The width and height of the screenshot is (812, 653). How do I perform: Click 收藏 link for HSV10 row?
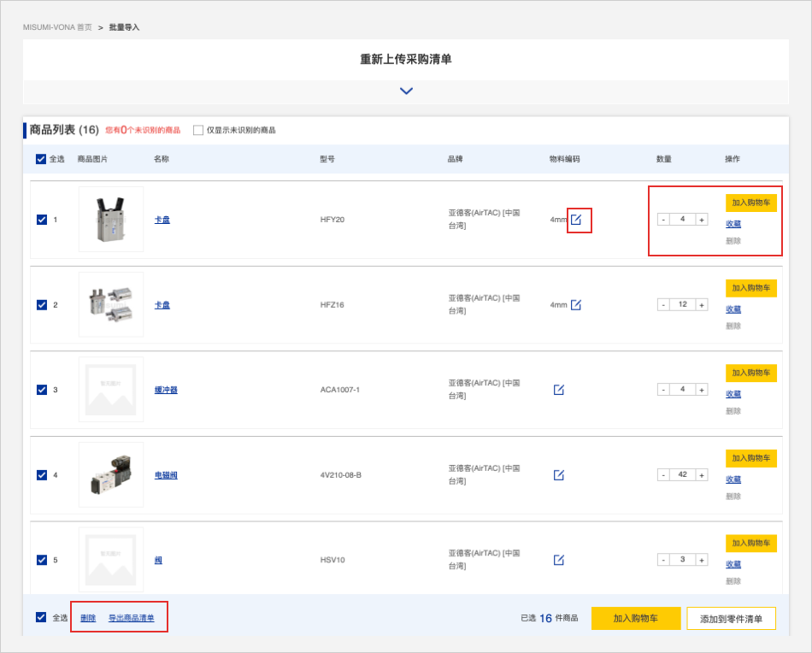pyautogui.click(x=733, y=564)
